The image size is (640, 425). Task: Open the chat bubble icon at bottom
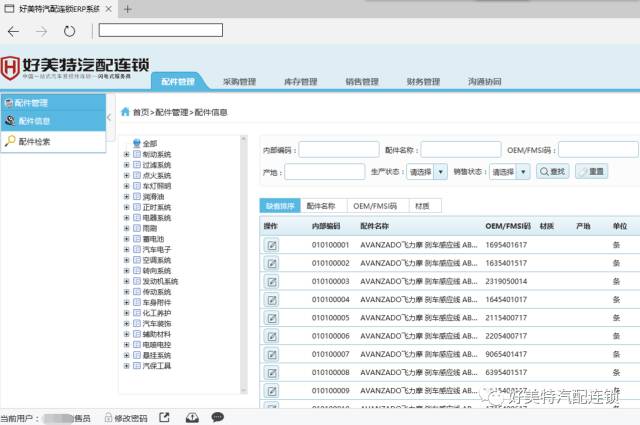(x=217, y=417)
